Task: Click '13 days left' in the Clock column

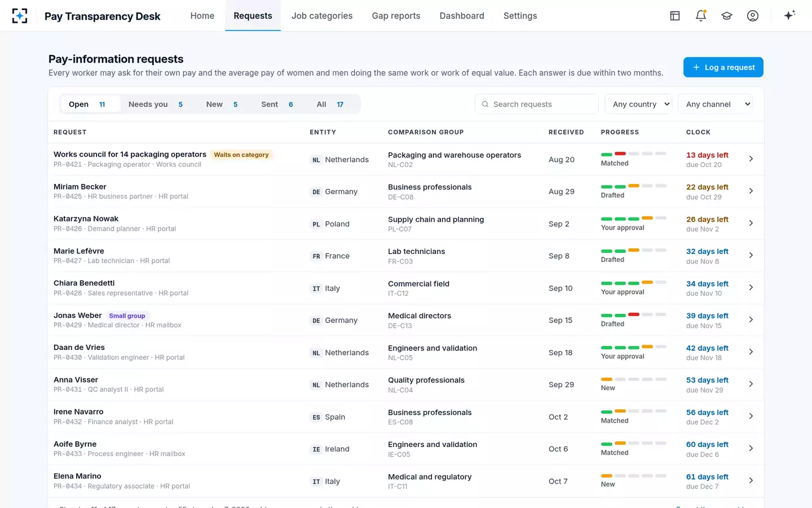Action: point(707,155)
